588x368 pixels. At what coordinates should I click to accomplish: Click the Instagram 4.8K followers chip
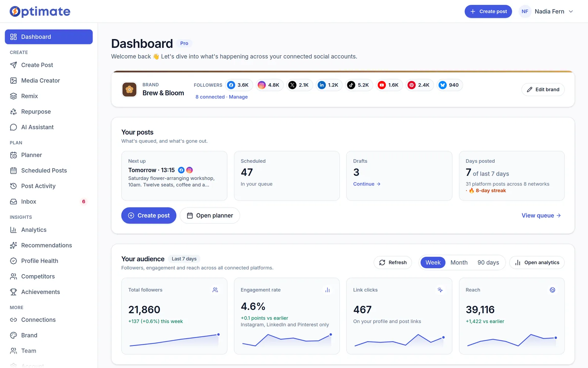[x=270, y=85]
